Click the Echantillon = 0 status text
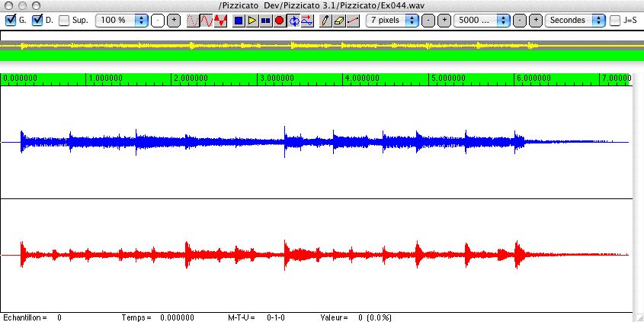 click(33, 317)
